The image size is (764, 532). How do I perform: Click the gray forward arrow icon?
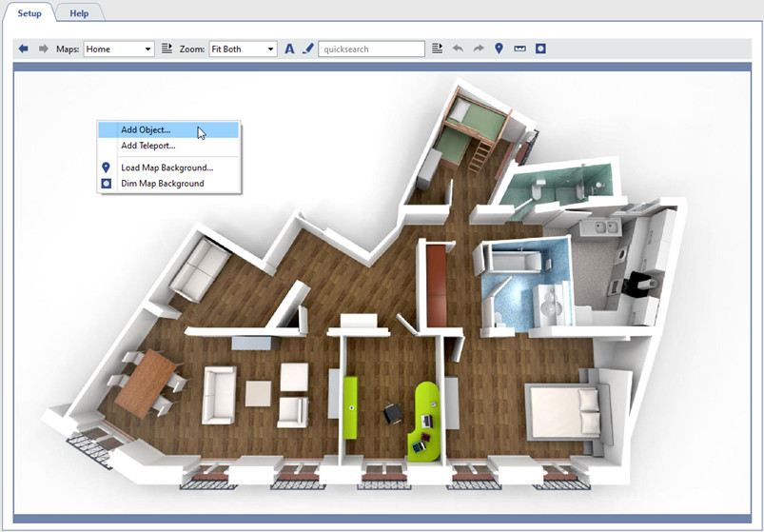[x=43, y=49]
